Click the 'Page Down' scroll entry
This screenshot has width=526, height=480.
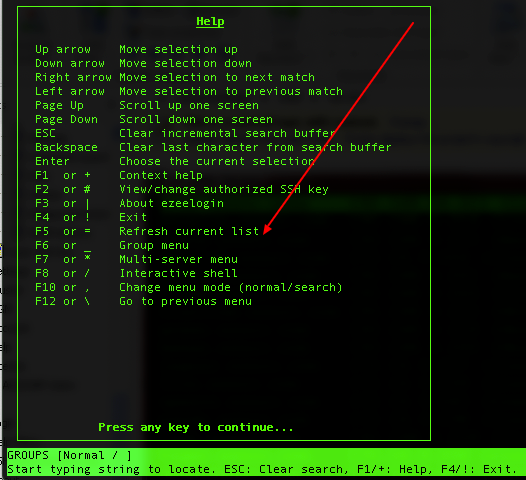click(154, 119)
